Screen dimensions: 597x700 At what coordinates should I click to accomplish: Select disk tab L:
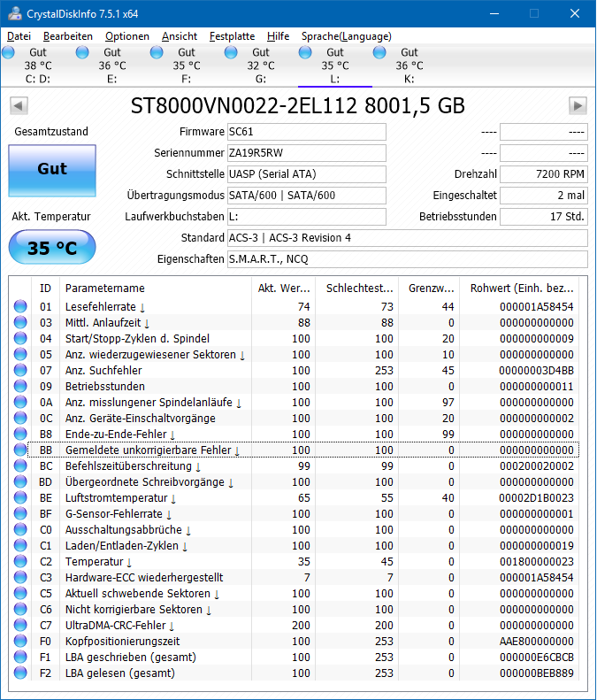point(335,65)
